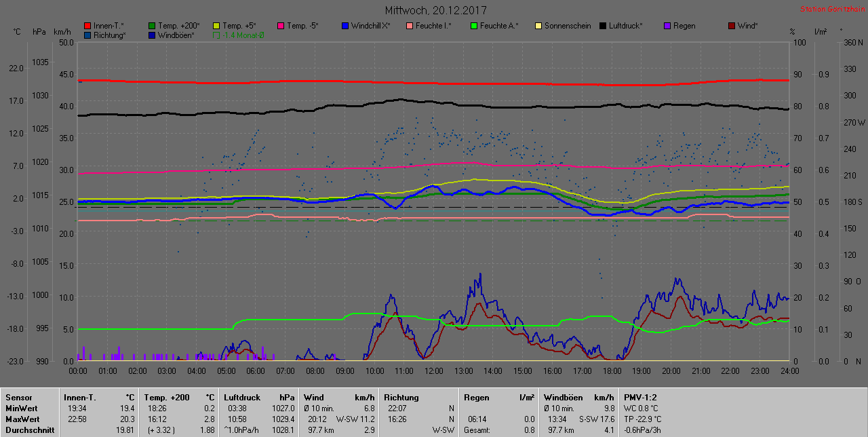Viewport: 868px width, 437px height.
Task: Click the outlined -1.4 Monat-Ø legend box
Action: [216, 35]
